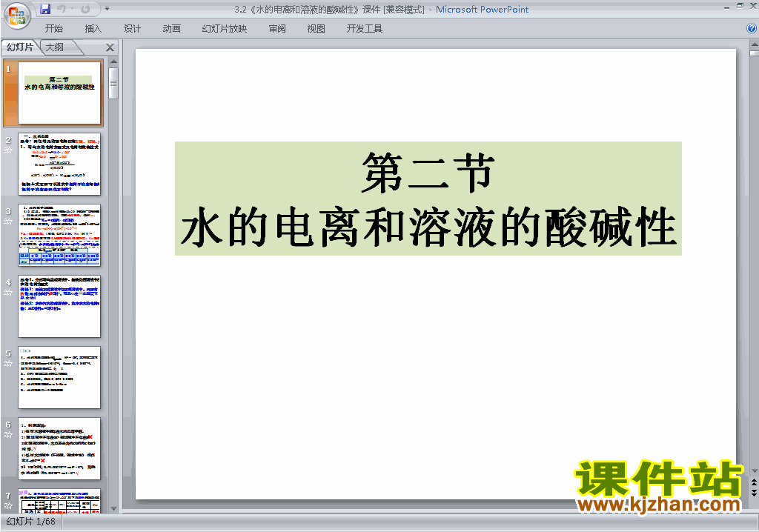Screen dimensions: 759x532
Task: Open the 开始 ribbon tab
Action: point(53,29)
